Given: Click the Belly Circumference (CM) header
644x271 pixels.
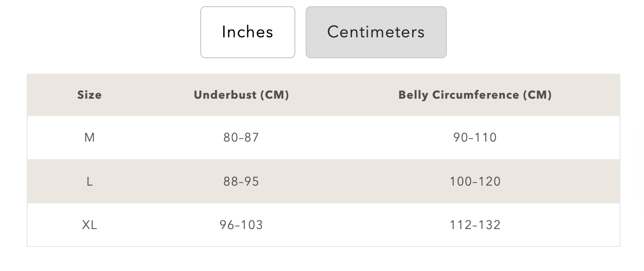Looking at the screenshot, I should tap(475, 95).
